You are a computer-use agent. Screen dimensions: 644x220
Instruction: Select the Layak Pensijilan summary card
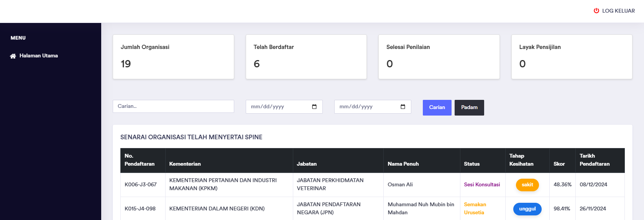click(572, 57)
